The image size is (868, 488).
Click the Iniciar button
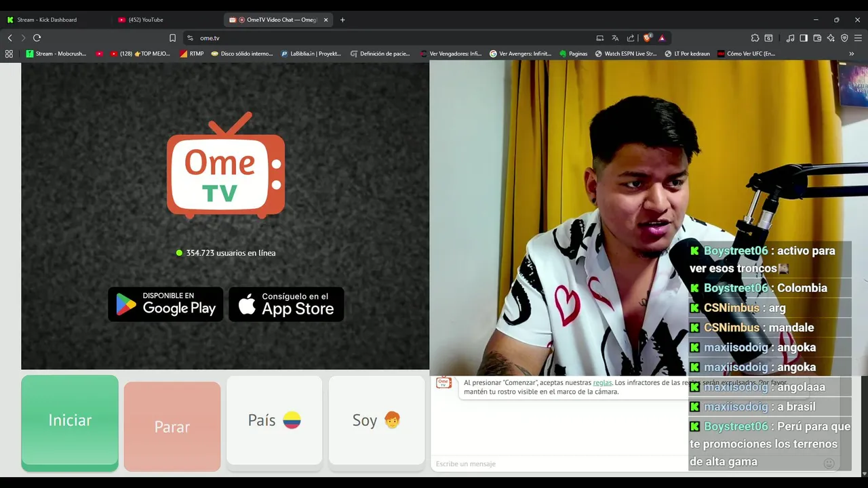coord(70,423)
